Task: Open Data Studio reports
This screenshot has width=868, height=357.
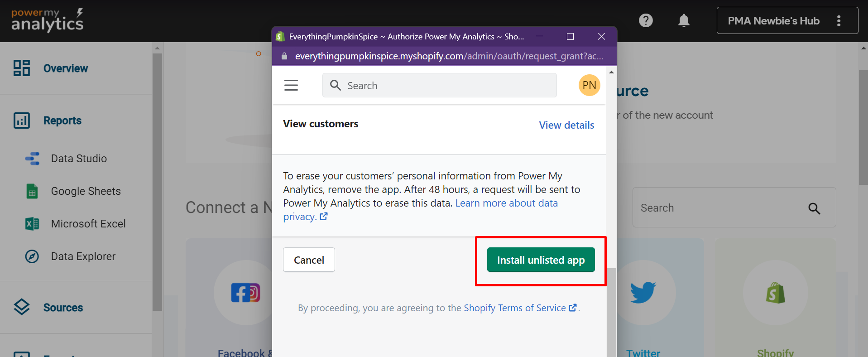Action: point(79,159)
